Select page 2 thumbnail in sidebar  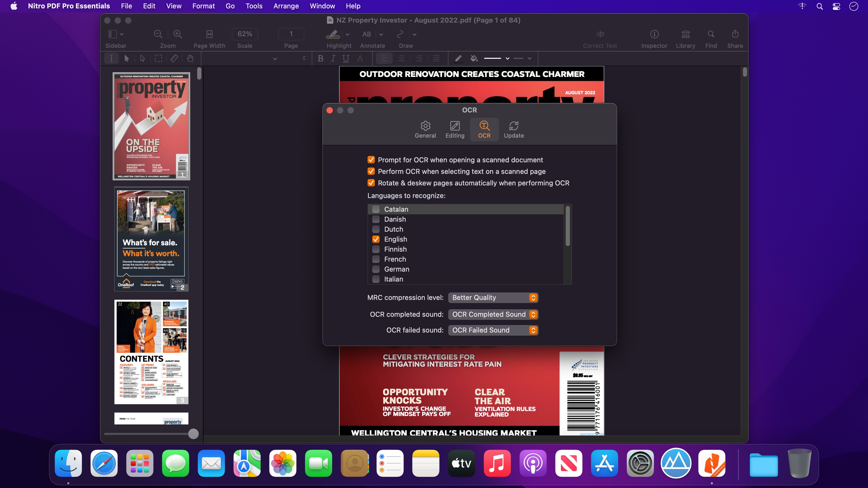(x=151, y=240)
